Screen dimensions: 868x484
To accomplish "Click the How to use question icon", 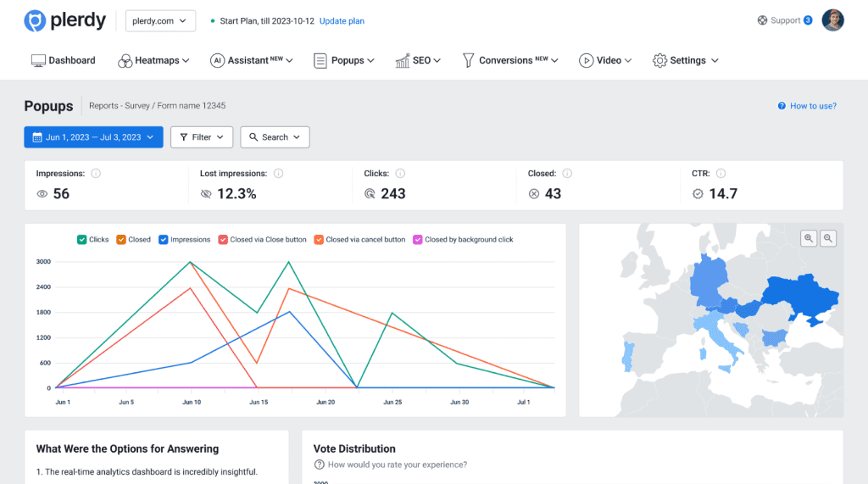I will pyautogui.click(x=782, y=106).
